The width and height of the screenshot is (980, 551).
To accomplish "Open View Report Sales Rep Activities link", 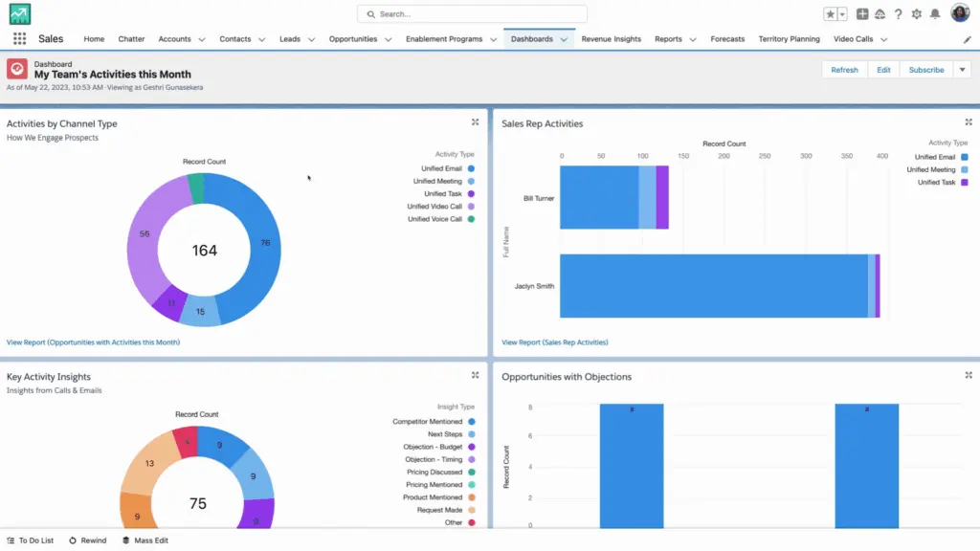I will tap(555, 342).
